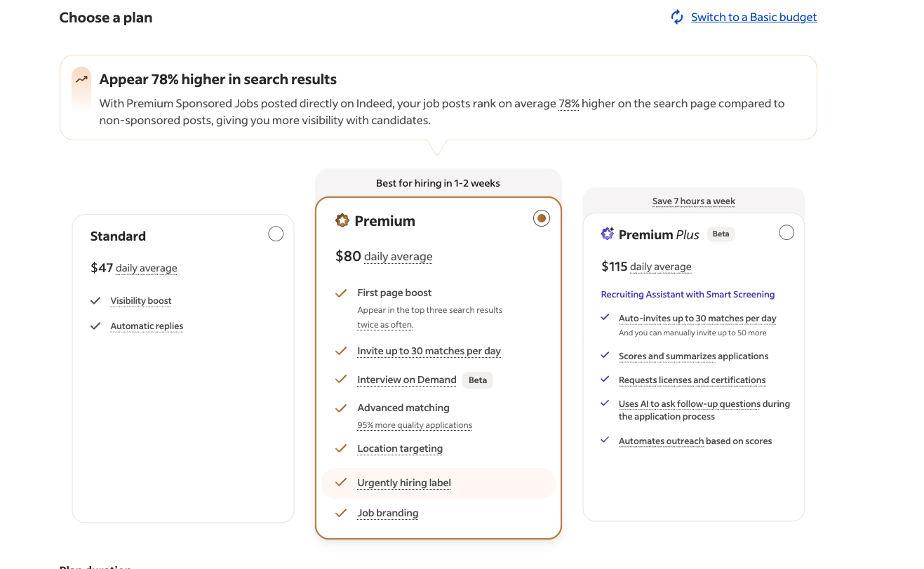Click the 95% more quality applications text
Viewport: 924px width, 569px height.
tap(415, 425)
